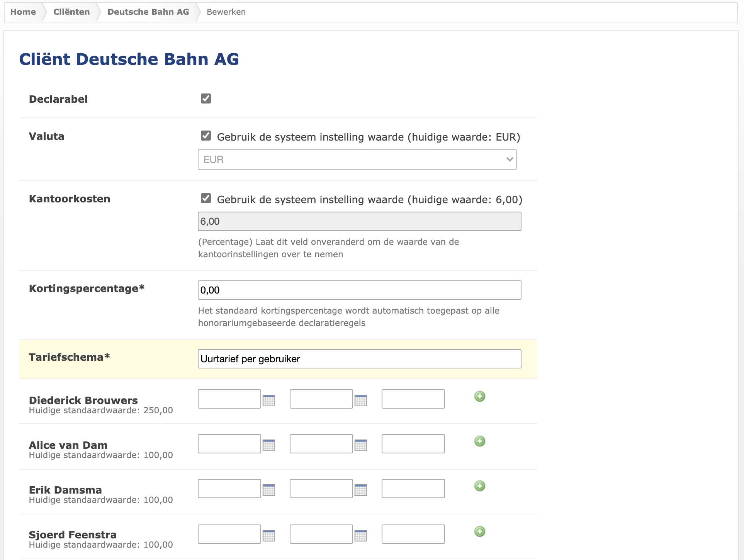Go to Home breadcrumb
744x560 pixels.
tap(23, 12)
